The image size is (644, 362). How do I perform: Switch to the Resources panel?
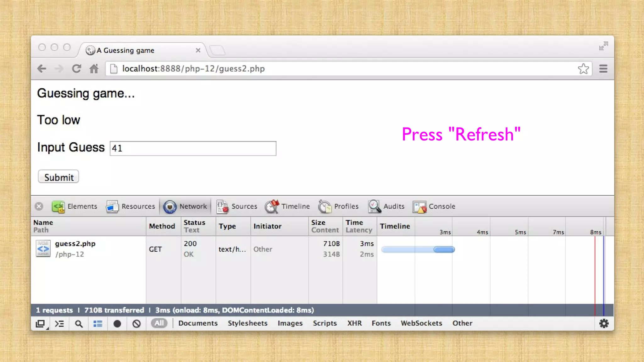tap(130, 206)
